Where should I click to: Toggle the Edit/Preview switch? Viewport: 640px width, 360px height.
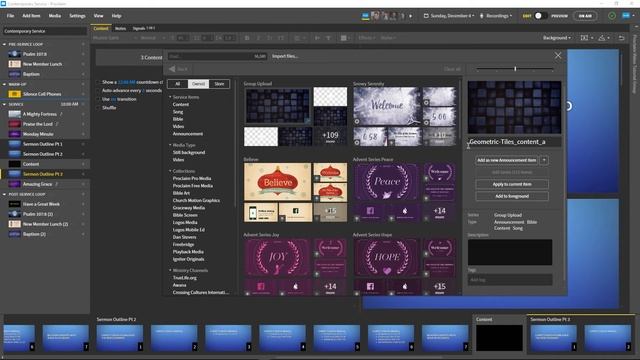pyautogui.click(x=540, y=16)
